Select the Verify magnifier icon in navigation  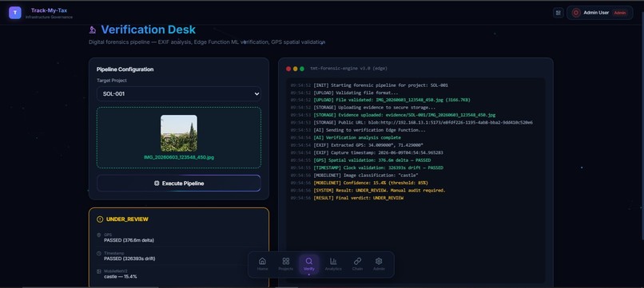coord(309,261)
